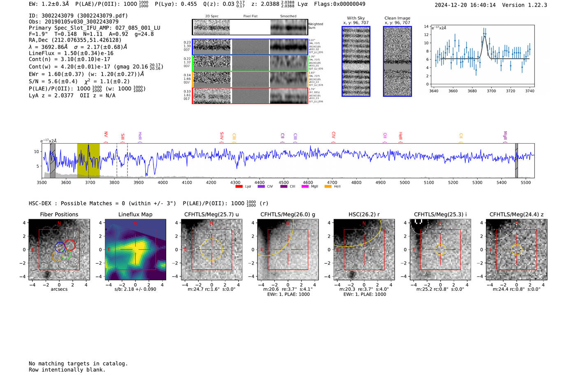Select the CFHTLS/Meg(26.0) g band cutout
The height and width of the screenshot is (392, 576).
288,250
